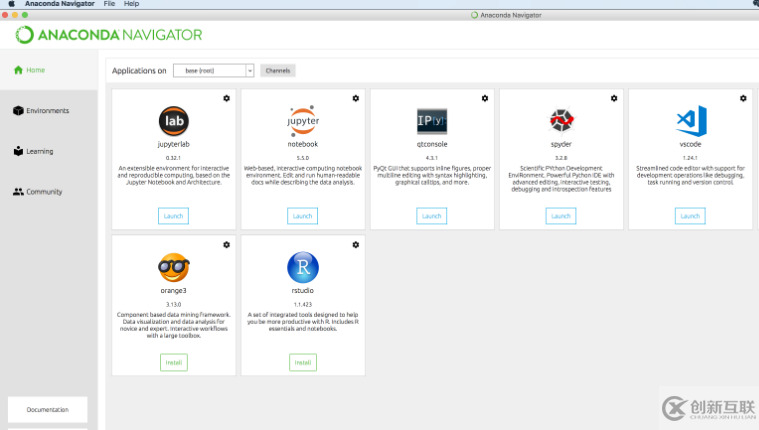Switch to the Environments tab
The image size is (759, 430).
tap(48, 111)
